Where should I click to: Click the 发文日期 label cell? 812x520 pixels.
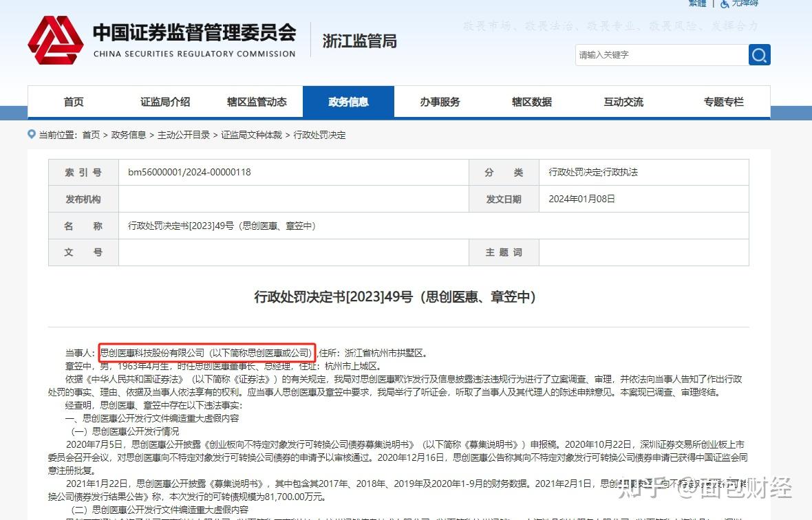coord(504,199)
